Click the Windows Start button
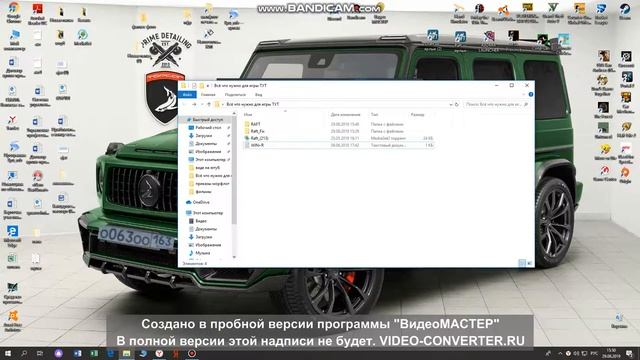Screen dimensions: 640x360 coord(7,353)
